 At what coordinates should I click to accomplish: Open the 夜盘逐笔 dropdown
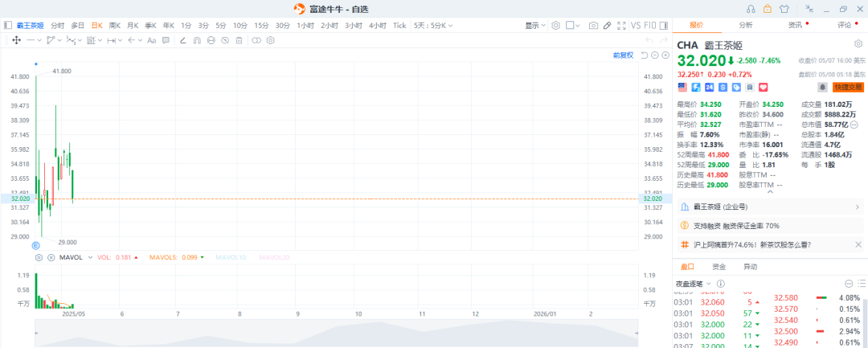point(694,283)
